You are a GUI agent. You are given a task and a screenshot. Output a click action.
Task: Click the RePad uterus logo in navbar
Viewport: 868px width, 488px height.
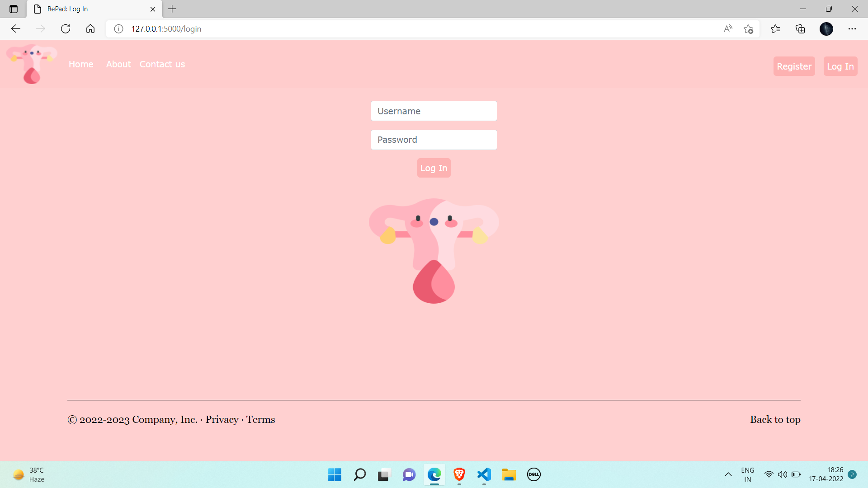click(32, 64)
